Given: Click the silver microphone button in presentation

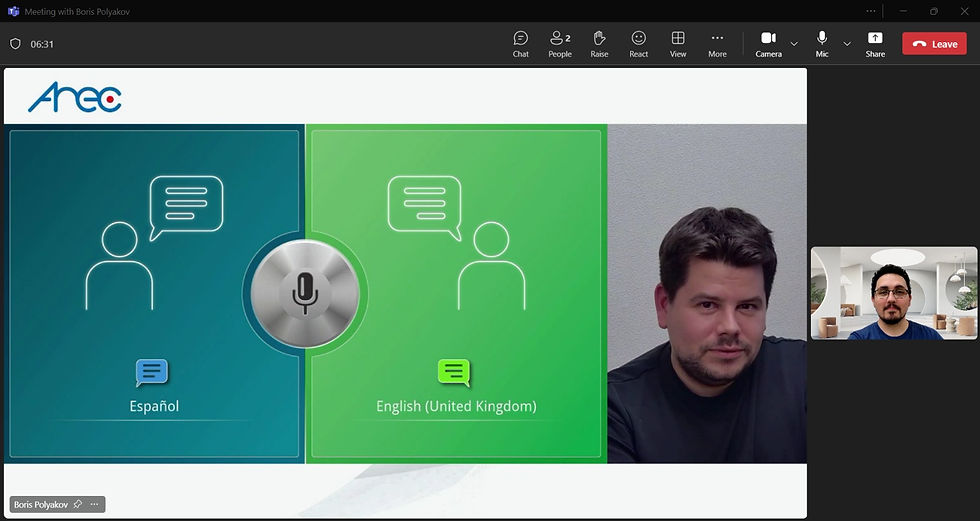Looking at the screenshot, I should 305,294.
